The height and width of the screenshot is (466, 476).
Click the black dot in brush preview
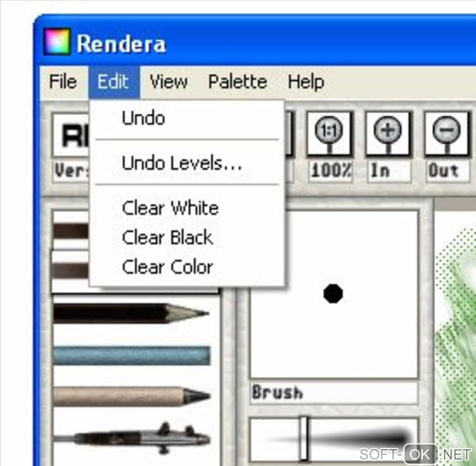pos(333,293)
